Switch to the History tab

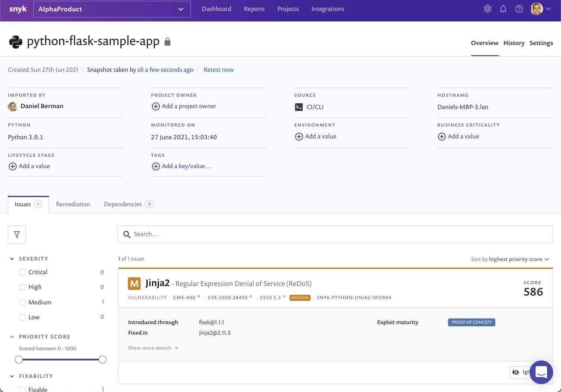click(514, 43)
